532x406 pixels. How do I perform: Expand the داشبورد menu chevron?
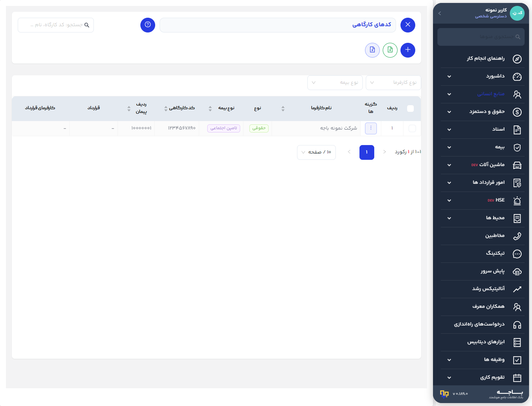pyautogui.click(x=449, y=76)
